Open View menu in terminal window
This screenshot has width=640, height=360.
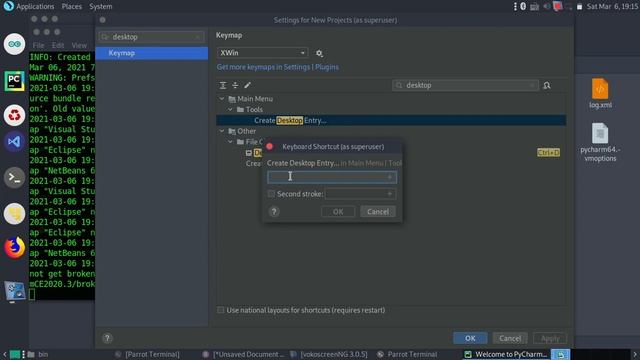click(79, 45)
